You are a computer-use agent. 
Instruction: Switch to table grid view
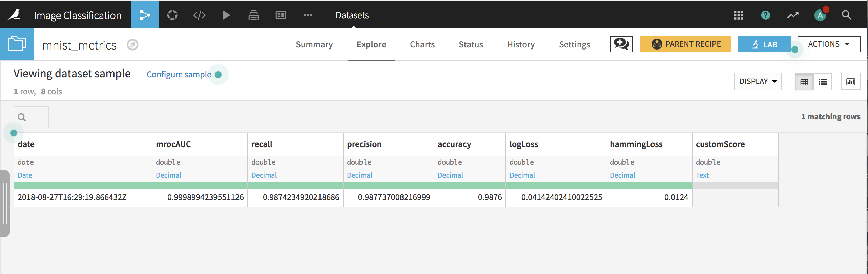[x=804, y=82]
